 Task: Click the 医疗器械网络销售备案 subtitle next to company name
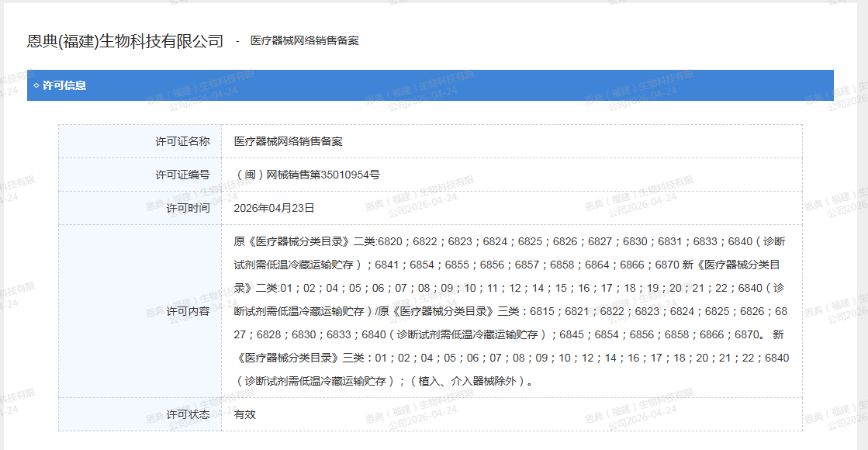pyautogui.click(x=304, y=41)
